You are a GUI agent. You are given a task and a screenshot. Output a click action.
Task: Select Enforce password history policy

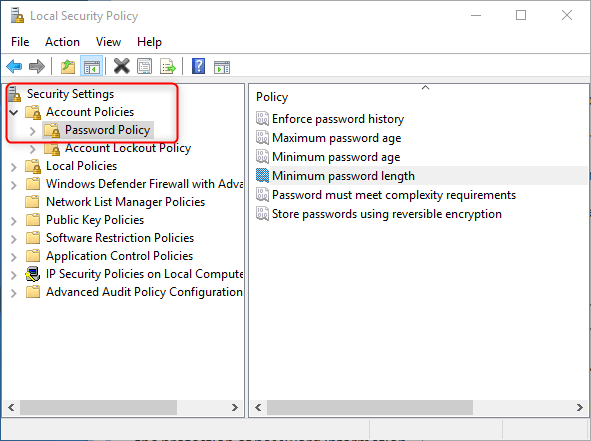(x=338, y=119)
